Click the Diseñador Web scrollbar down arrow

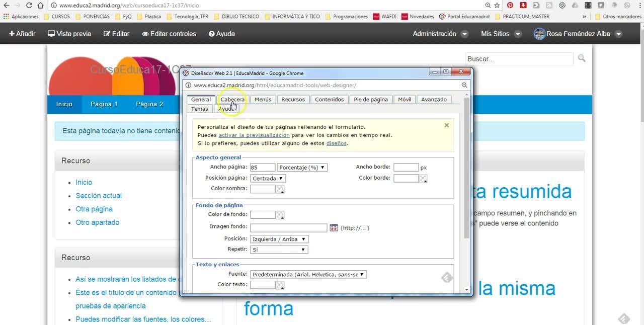tap(467, 290)
